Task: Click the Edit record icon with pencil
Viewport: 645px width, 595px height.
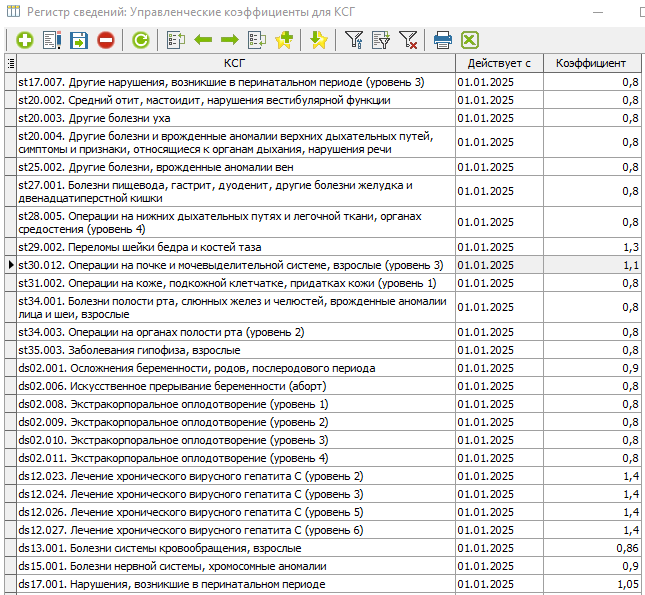Action: (52, 40)
